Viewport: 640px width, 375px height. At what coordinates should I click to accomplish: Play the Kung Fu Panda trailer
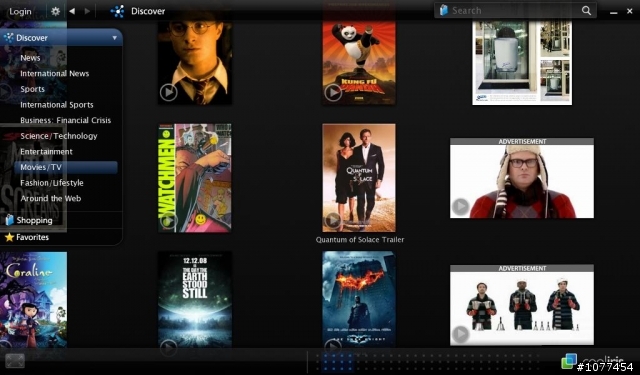coord(333,92)
